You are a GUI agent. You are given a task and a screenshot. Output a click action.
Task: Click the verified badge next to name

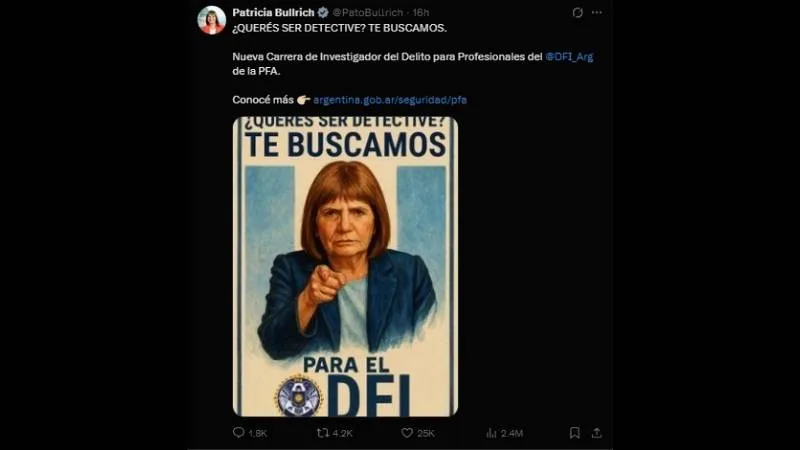323,12
